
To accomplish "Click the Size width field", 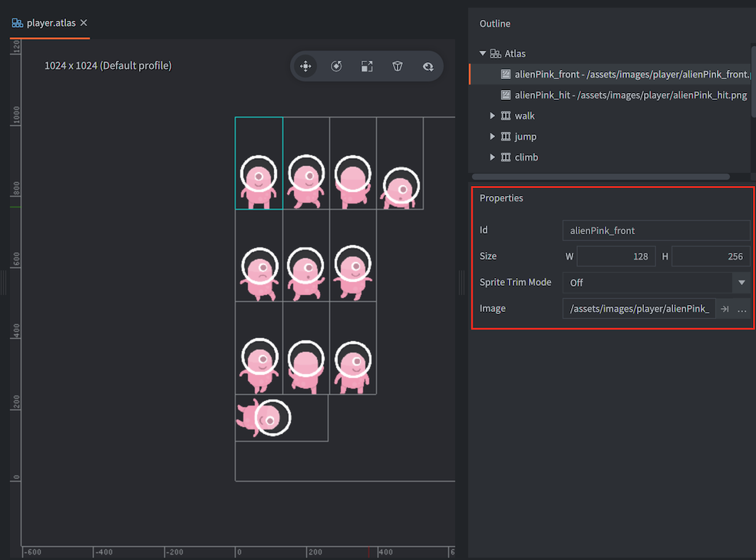I will 616,257.
